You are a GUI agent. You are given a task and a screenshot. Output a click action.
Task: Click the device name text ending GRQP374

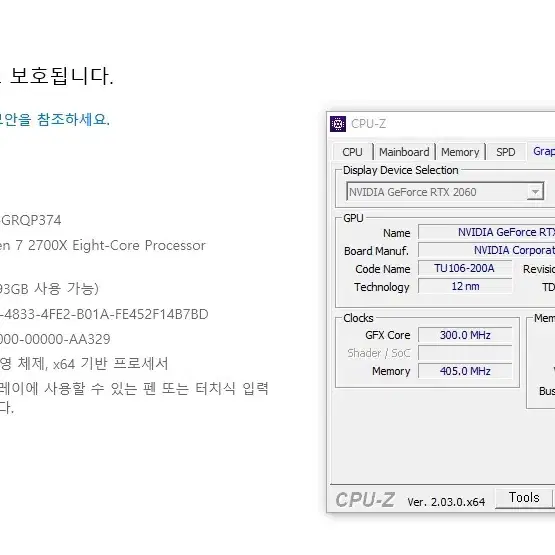[31, 220]
